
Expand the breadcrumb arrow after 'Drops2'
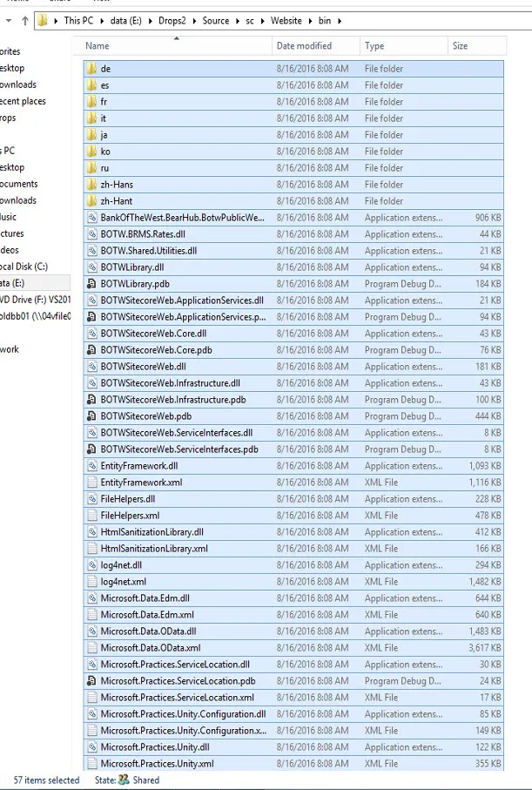click(x=195, y=21)
